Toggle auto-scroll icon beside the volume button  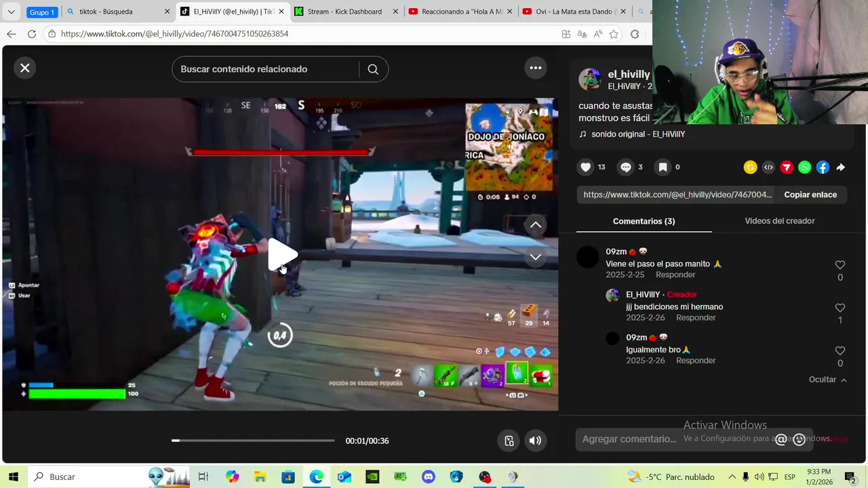509,441
